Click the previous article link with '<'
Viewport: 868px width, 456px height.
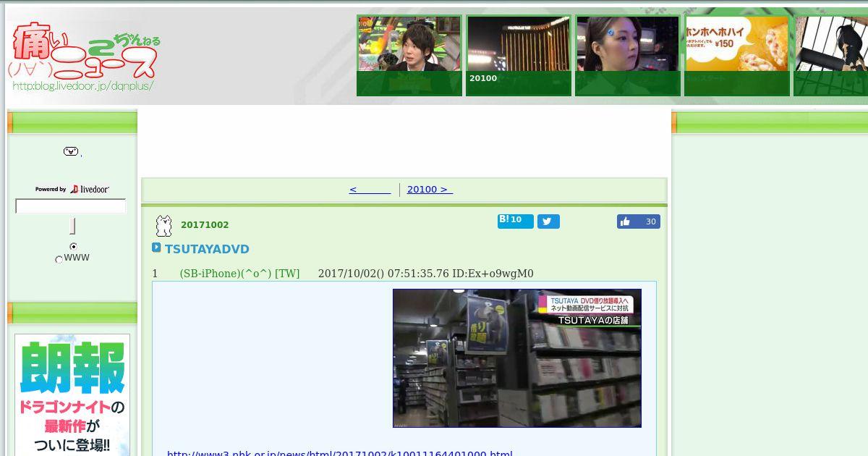370,190
